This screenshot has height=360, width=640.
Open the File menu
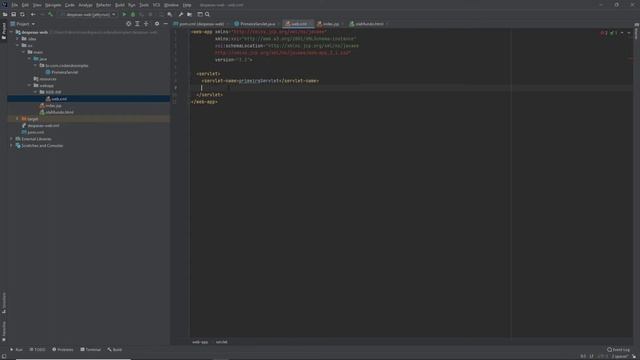click(15, 5)
